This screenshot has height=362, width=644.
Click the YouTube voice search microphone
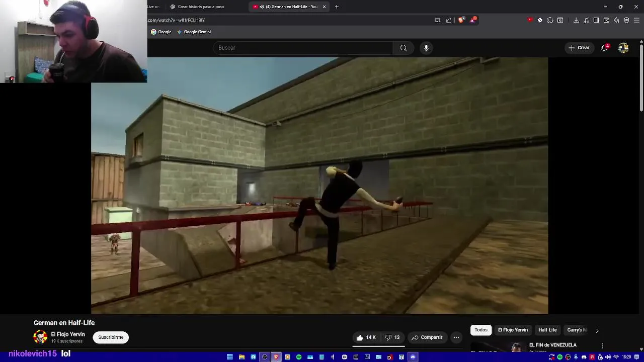[x=426, y=48]
